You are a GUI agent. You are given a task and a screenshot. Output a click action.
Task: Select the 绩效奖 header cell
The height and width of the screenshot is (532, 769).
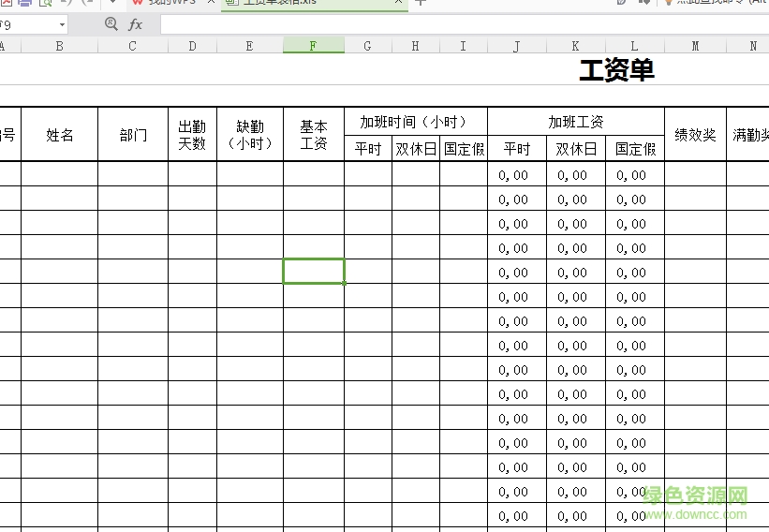(x=695, y=134)
